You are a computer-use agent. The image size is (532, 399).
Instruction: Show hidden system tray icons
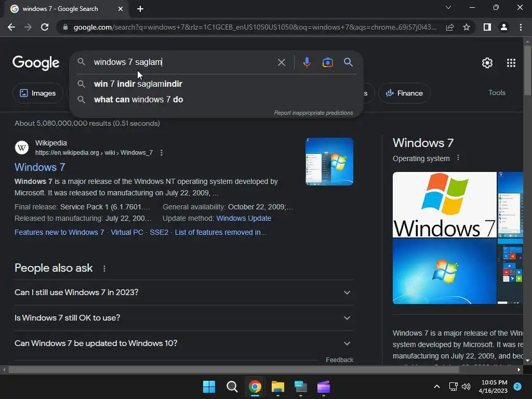(x=436, y=387)
